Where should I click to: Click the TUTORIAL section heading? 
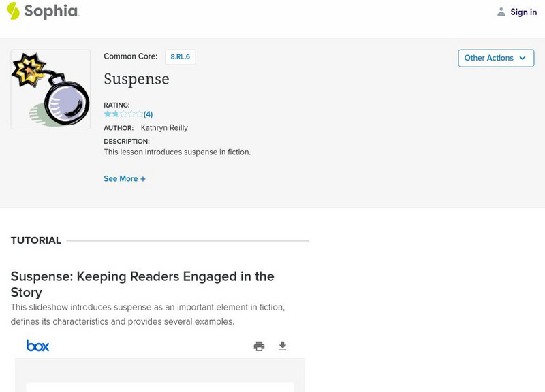point(36,240)
